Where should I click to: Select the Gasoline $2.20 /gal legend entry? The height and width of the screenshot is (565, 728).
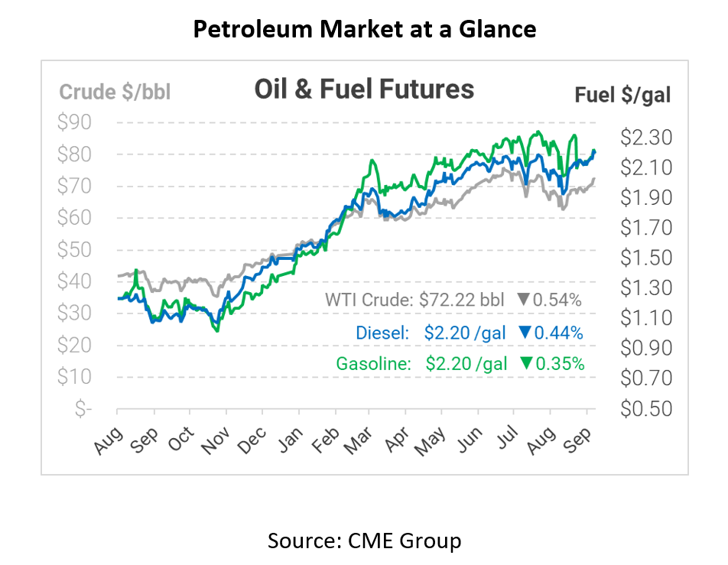click(x=422, y=365)
